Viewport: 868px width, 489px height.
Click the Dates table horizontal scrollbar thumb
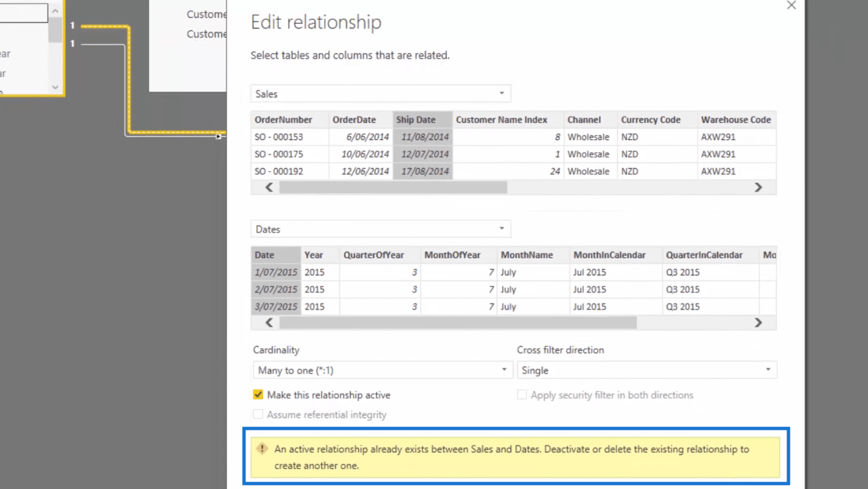tap(458, 322)
